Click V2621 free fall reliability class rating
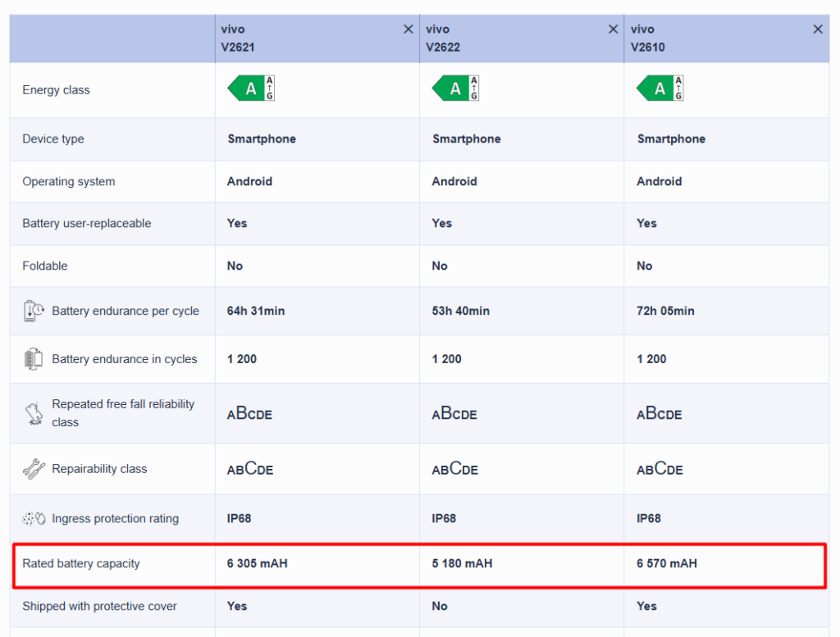The height and width of the screenshot is (637, 840). (x=249, y=413)
